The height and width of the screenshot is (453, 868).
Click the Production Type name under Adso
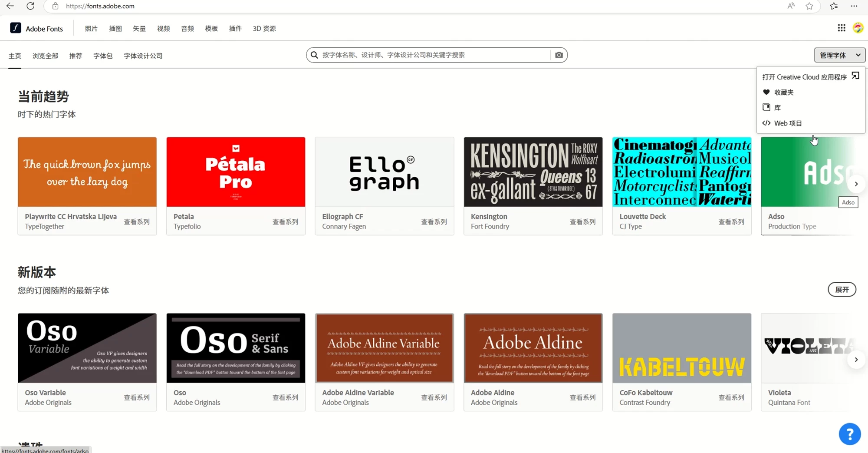click(792, 226)
